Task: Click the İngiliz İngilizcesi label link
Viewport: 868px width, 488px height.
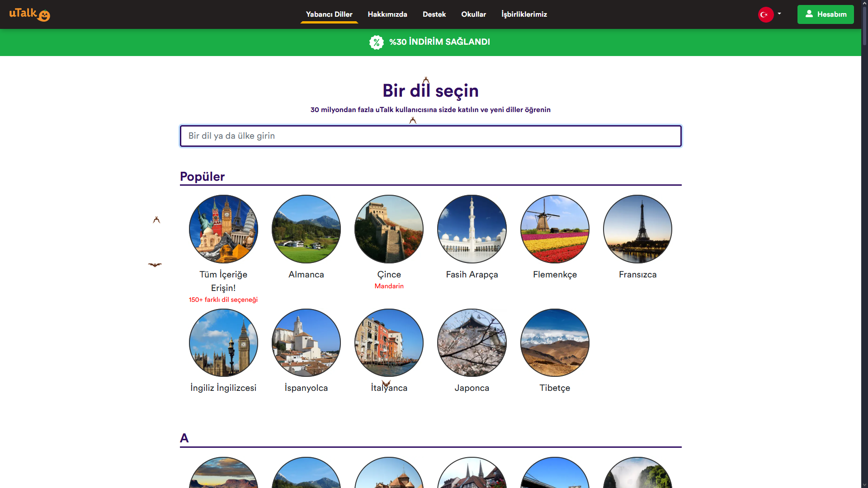Action: pyautogui.click(x=223, y=388)
